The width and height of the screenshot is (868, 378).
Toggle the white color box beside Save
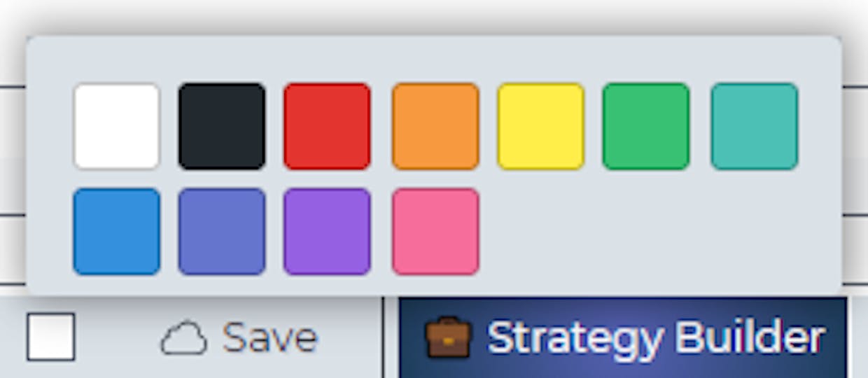(51, 337)
